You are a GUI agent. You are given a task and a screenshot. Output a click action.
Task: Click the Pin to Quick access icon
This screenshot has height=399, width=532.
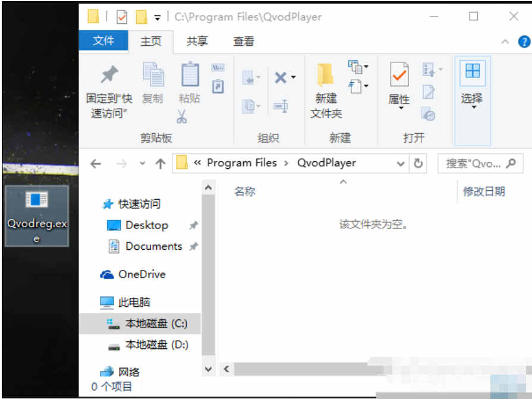pyautogui.click(x=109, y=74)
